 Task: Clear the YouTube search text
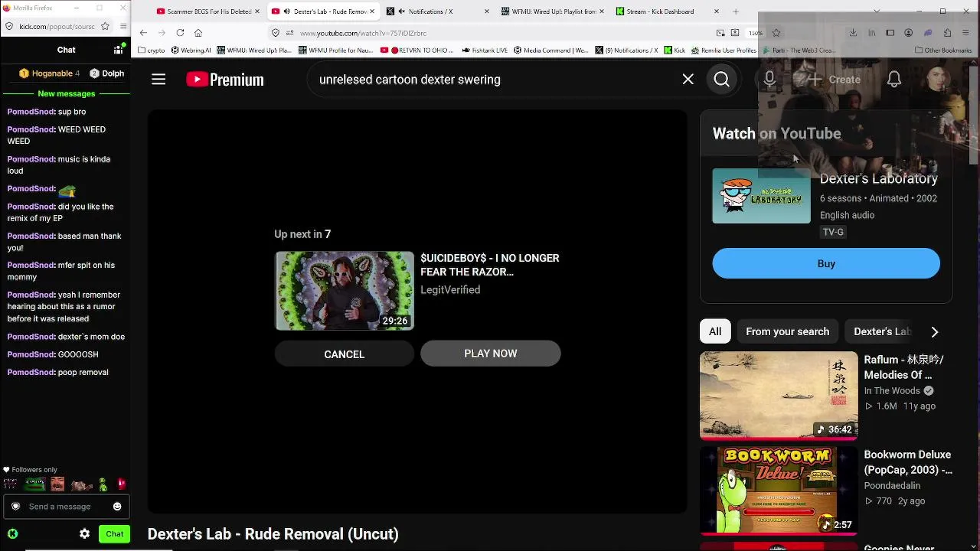point(688,80)
